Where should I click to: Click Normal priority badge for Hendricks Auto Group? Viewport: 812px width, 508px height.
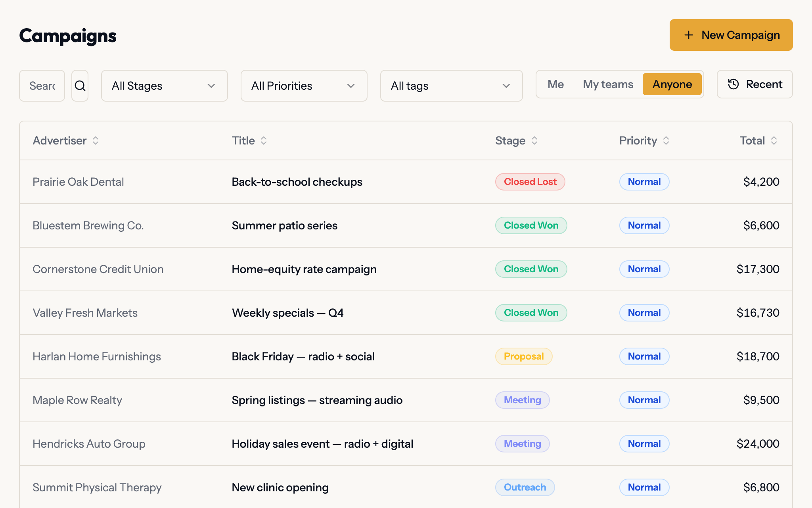(644, 444)
